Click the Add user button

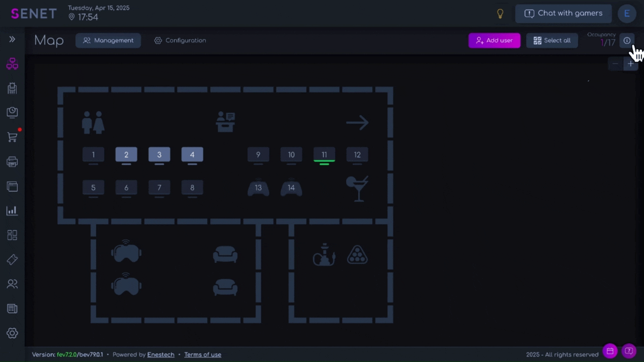(494, 40)
